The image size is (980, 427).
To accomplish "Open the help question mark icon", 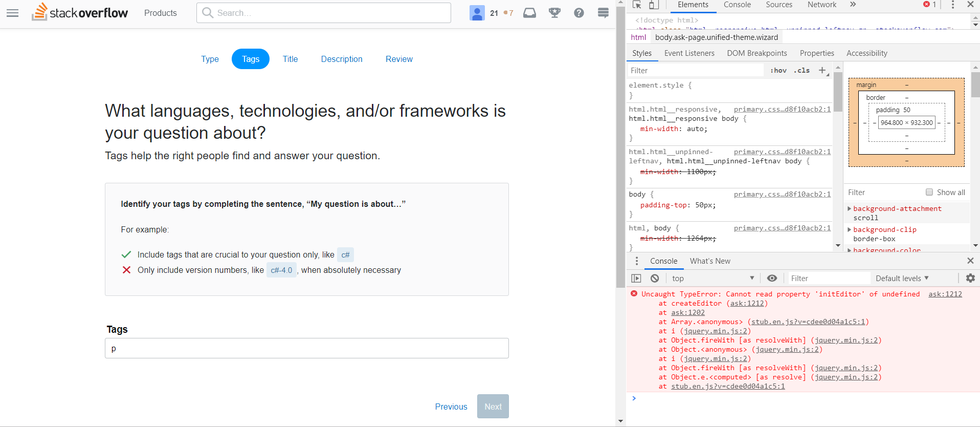I will (x=579, y=13).
